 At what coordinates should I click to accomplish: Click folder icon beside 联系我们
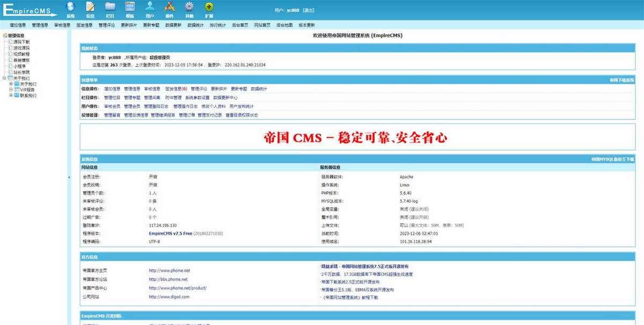click(x=17, y=96)
